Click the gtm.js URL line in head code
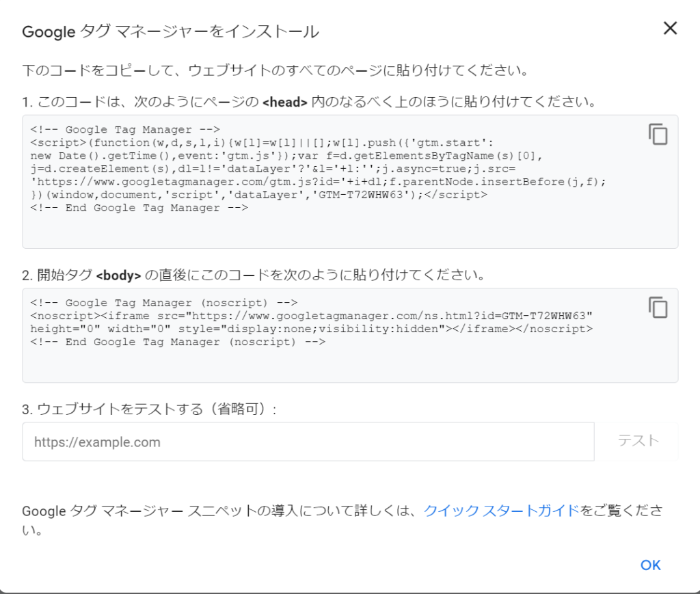The height and width of the screenshot is (594, 700). [319, 182]
